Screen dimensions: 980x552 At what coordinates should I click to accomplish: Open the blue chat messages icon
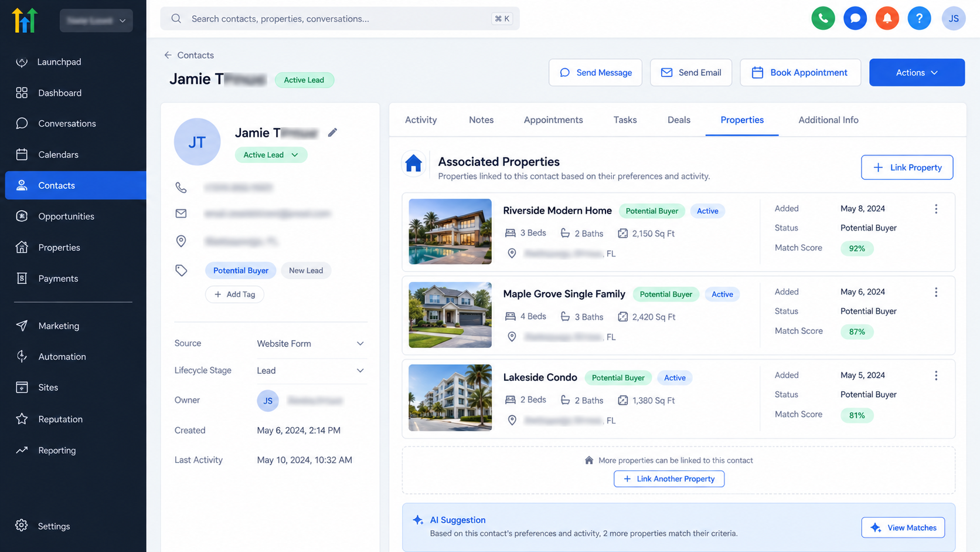[855, 19]
